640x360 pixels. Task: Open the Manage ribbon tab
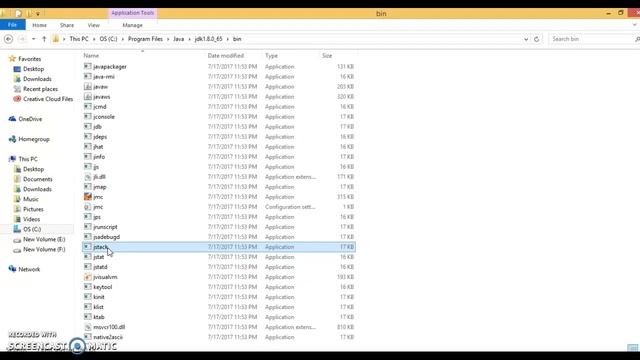[132, 25]
